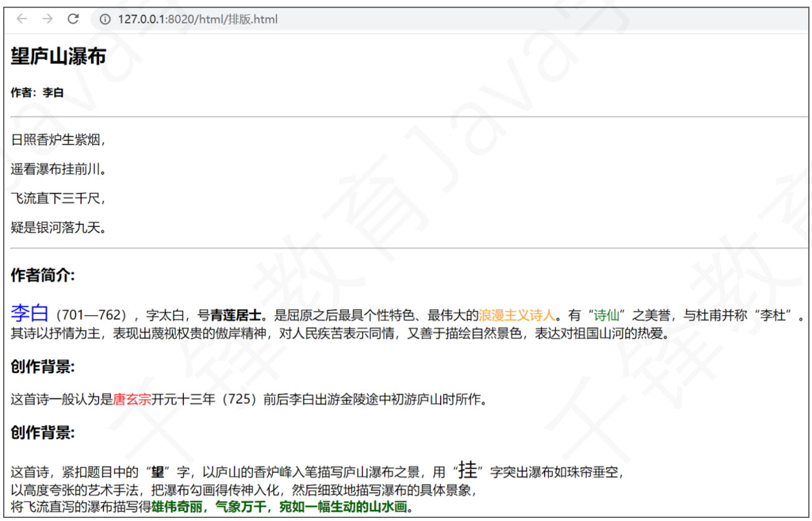Click the poem line 疑是银河落九天。
Viewport: 812px width, 521px height.
click(x=60, y=228)
